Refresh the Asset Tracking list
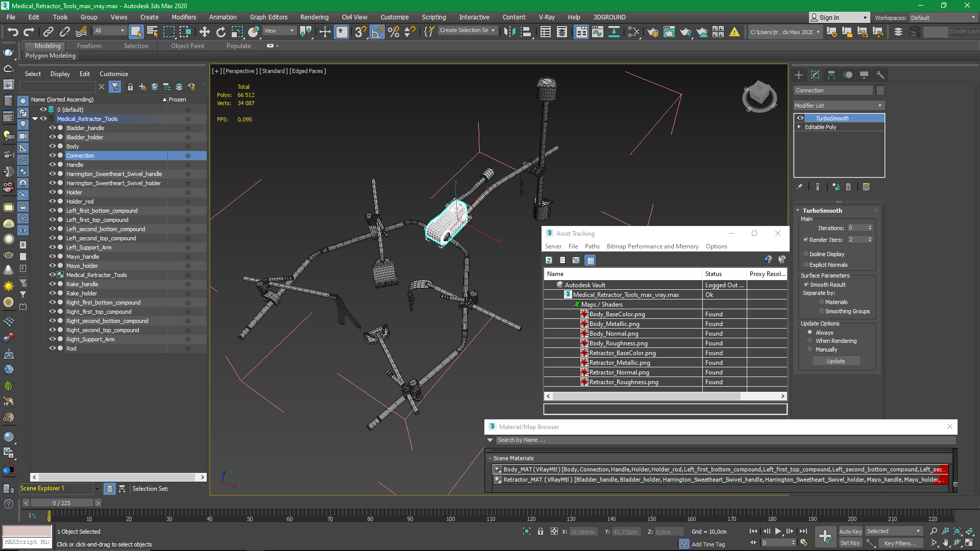Image resolution: width=980 pixels, height=551 pixels. click(x=549, y=260)
